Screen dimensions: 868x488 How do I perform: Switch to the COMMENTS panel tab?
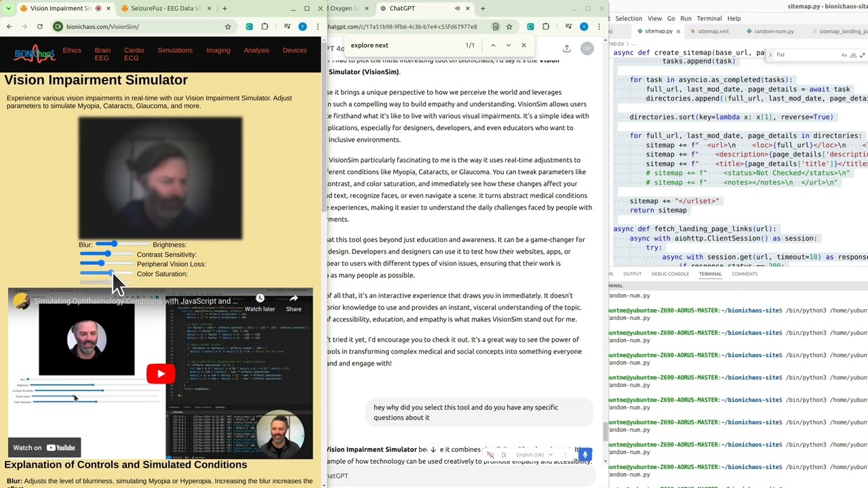(745, 274)
